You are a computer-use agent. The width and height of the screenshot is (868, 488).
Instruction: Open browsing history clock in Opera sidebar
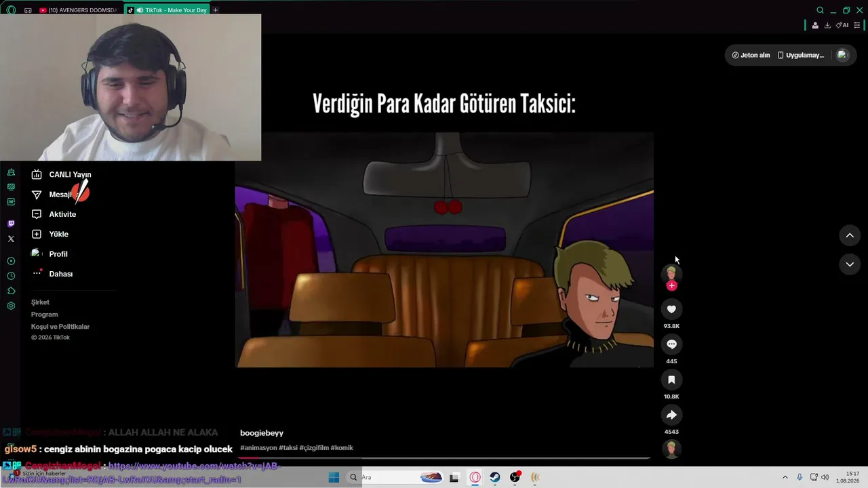(x=11, y=276)
